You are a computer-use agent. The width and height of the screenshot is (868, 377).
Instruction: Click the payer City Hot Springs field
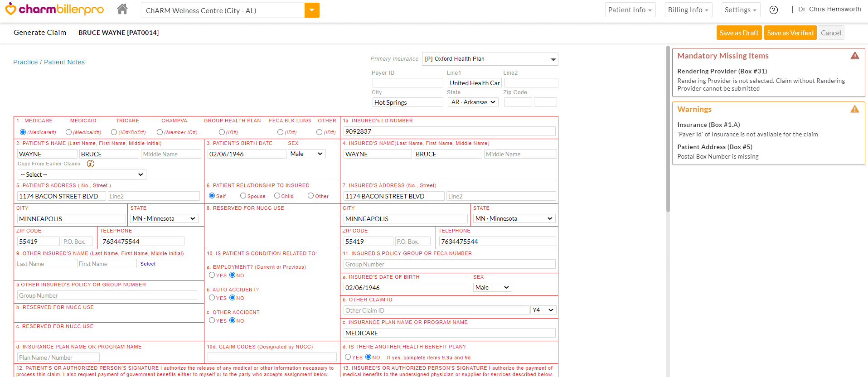click(407, 102)
